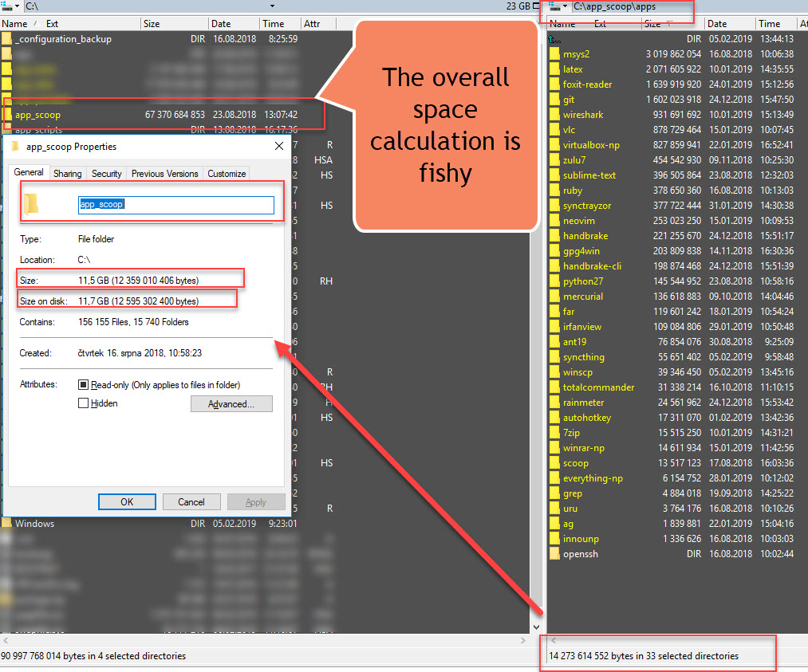Enable the Hidden attribute checkbox
Screen dimensions: 808x672
(84, 403)
